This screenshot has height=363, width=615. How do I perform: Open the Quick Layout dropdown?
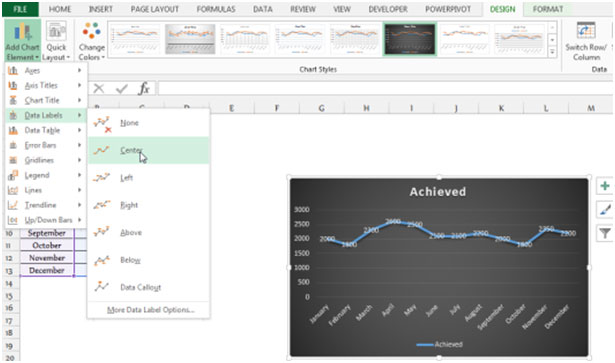coord(56,41)
